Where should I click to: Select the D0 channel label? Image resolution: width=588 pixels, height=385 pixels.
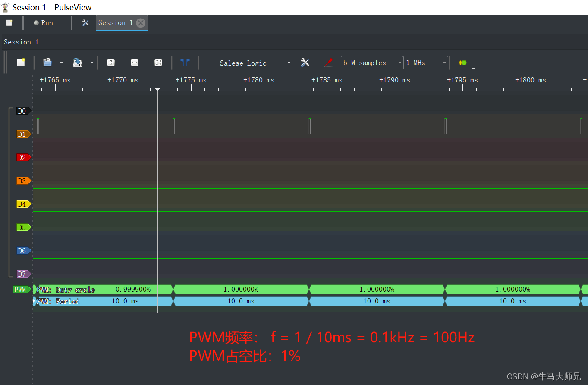(22, 111)
